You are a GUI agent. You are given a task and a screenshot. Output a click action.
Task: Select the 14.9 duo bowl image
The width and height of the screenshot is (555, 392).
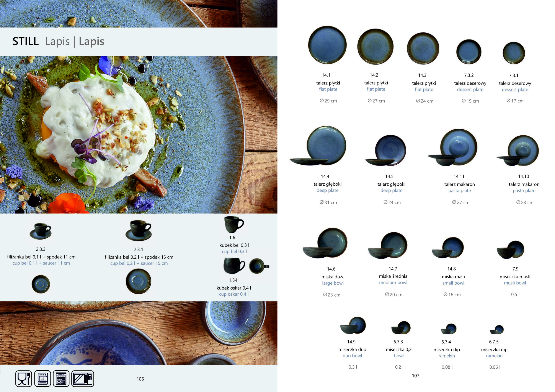click(353, 325)
